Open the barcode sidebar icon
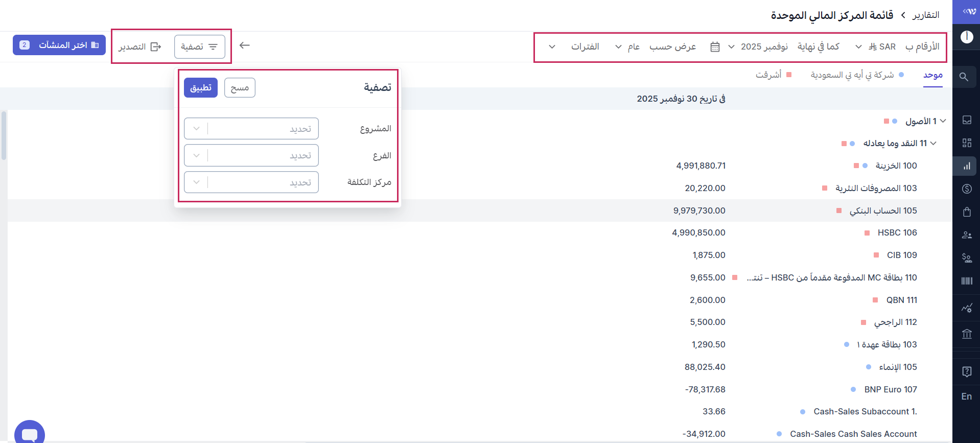This screenshot has height=443, width=980. pos(966,281)
